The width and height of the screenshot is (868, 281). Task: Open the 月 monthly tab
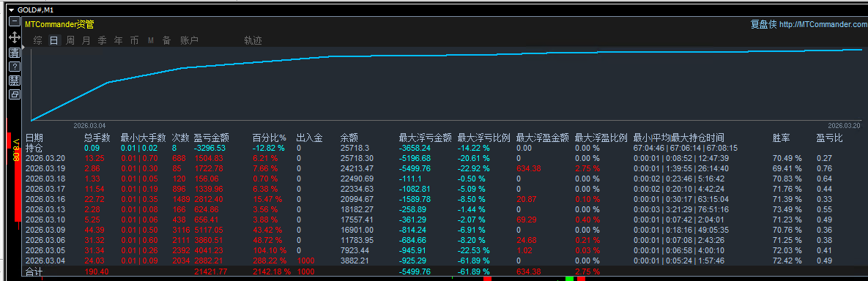(86, 40)
